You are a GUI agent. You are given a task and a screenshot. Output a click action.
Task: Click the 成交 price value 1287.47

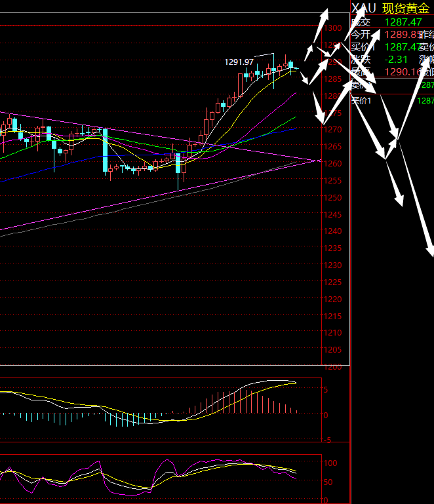coord(403,22)
